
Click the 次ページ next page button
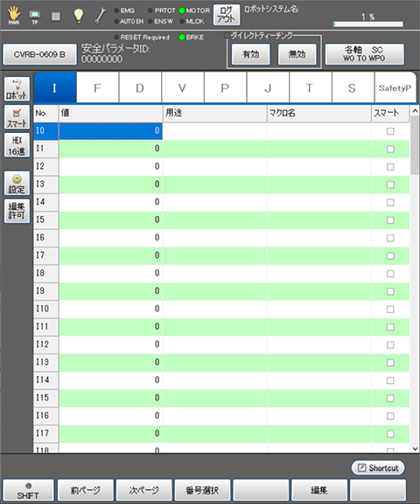tap(144, 490)
